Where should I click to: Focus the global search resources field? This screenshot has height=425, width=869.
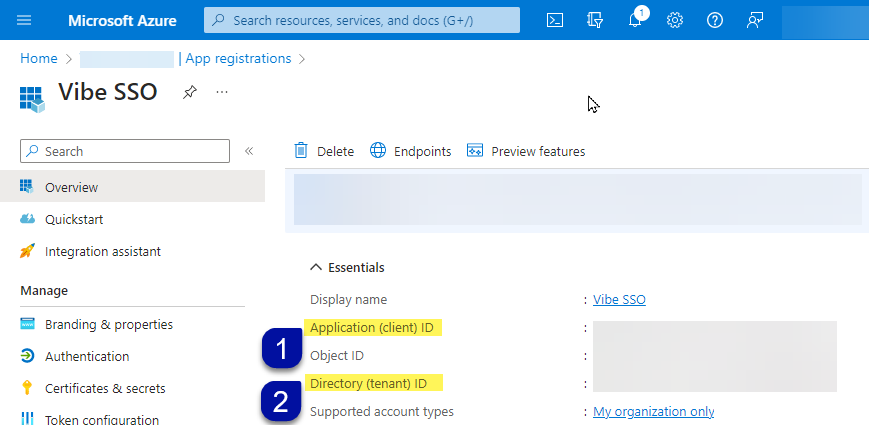point(362,21)
